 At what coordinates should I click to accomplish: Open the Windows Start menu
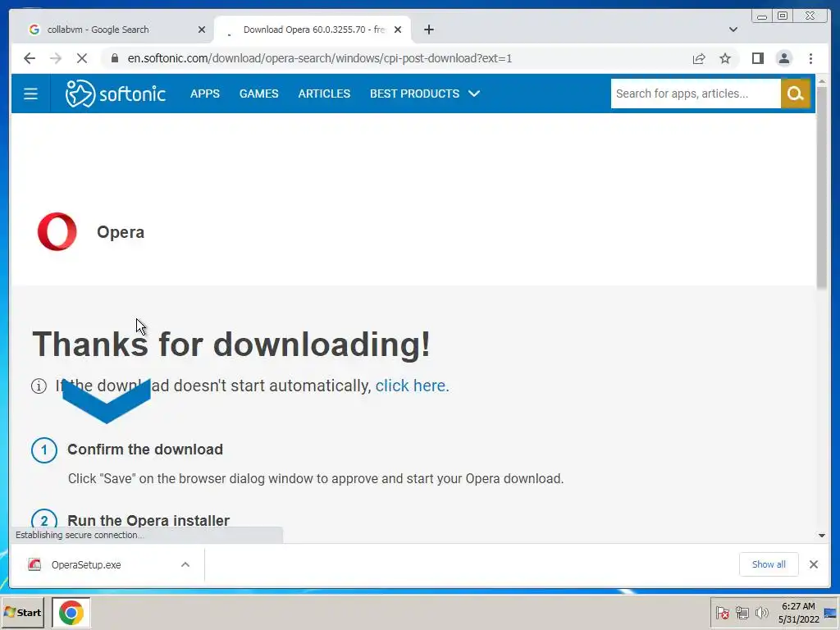tap(22, 612)
